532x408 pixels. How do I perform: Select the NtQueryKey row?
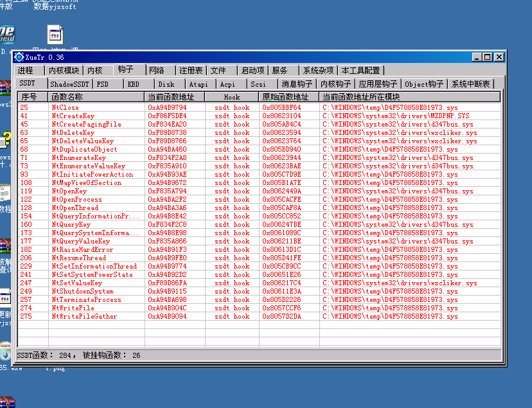point(259,224)
